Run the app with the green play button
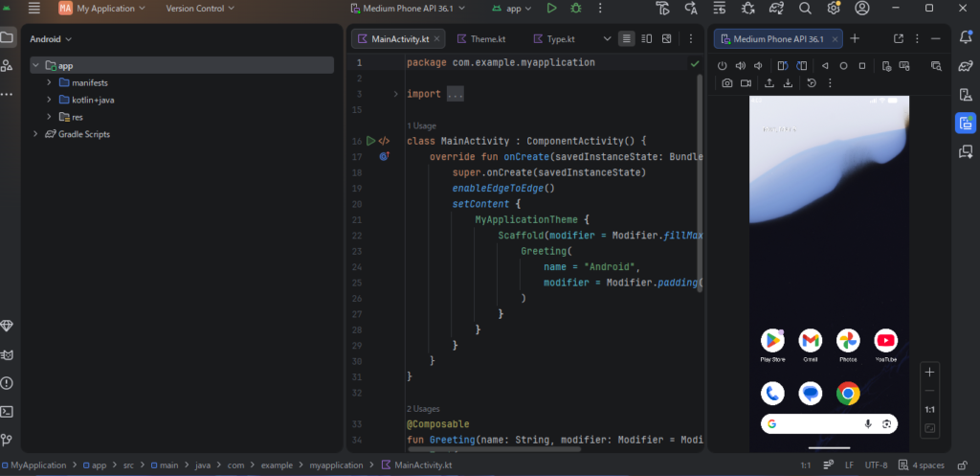 551,9
